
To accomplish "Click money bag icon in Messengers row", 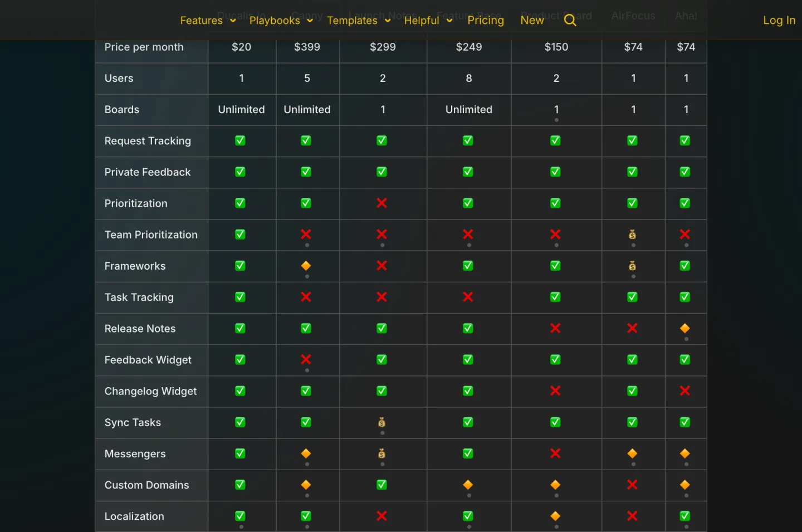I will pos(382,453).
